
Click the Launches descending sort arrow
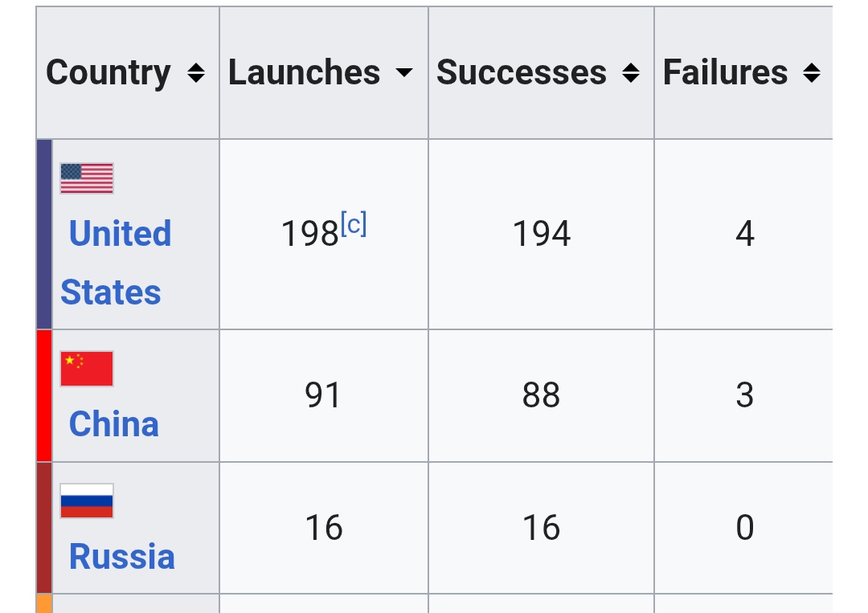pos(404,74)
